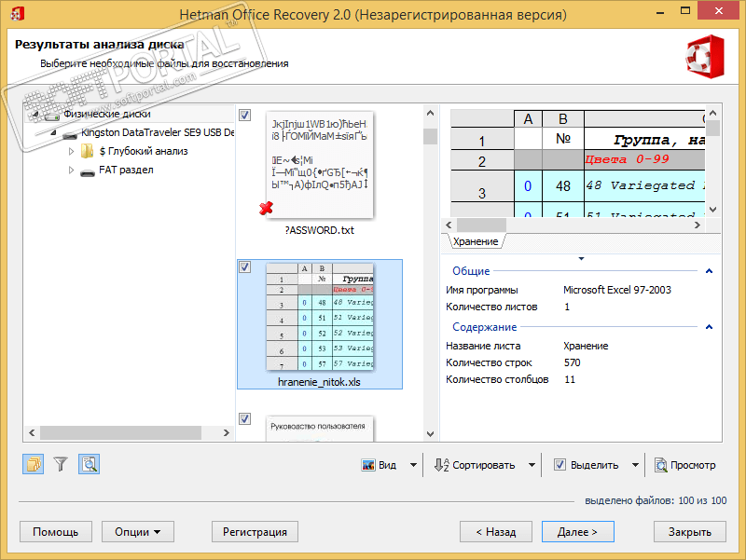The image size is (746, 560).
Task: Click the small arrow above Общие section
Action: (x=581, y=259)
